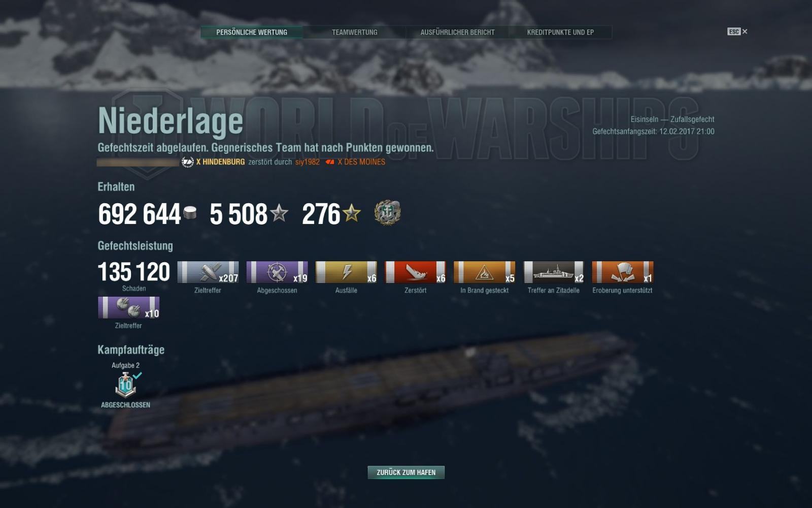Select the secondary Zieltreffer x10 ribbon
Image resolution: width=812 pixels, height=508 pixels.
128,308
